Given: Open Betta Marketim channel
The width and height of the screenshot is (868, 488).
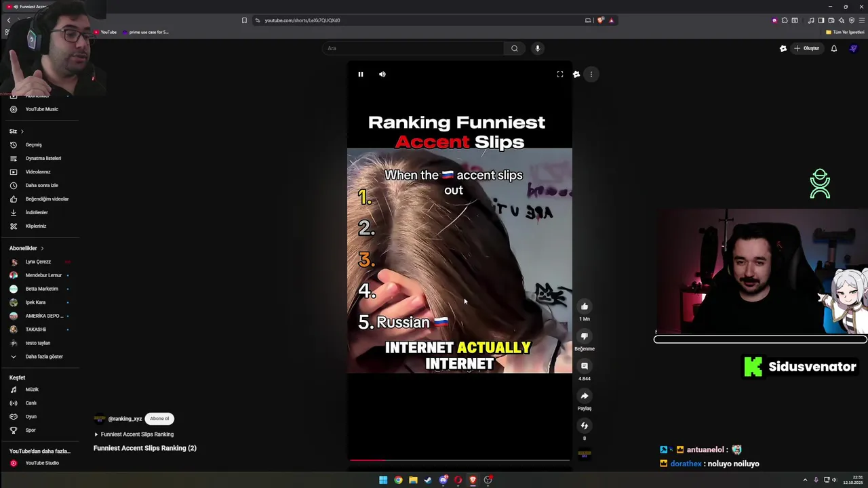Looking at the screenshot, I should [x=41, y=289].
